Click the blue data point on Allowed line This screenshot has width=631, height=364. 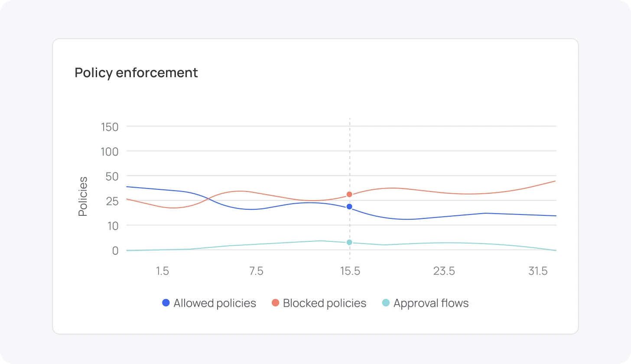tap(349, 207)
